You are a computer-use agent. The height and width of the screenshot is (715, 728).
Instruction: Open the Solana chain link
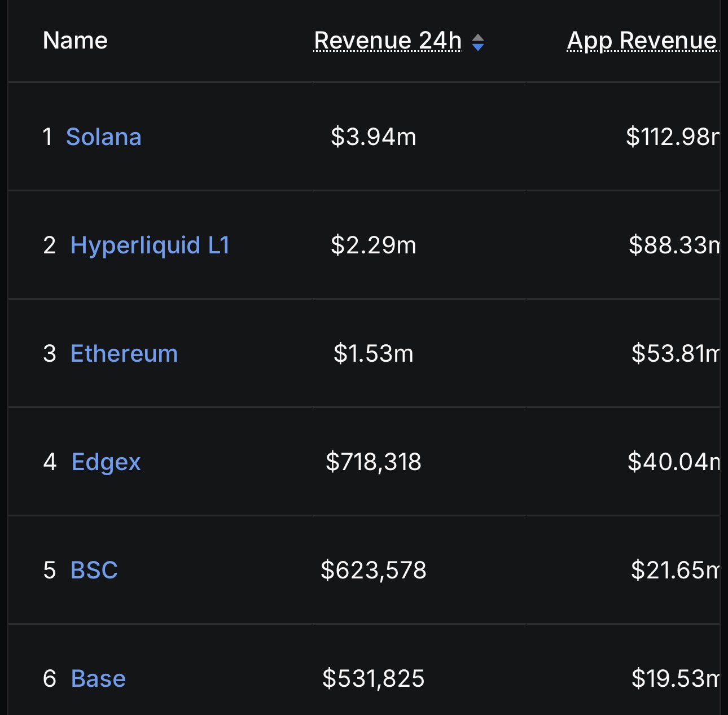[103, 137]
